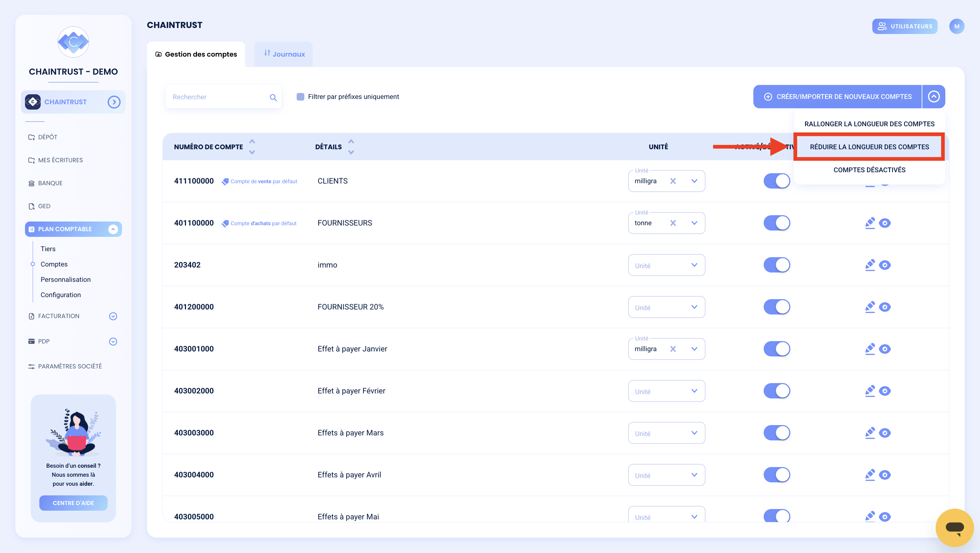Click the Chaintrust arrow circle icon
Image resolution: width=980 pixels, height=553 pixels.
point(114,102)
